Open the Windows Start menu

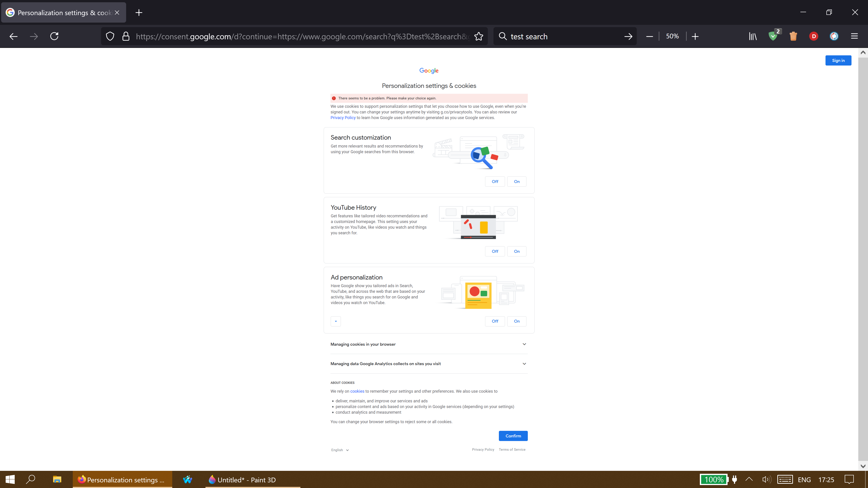tap(10, 480)
